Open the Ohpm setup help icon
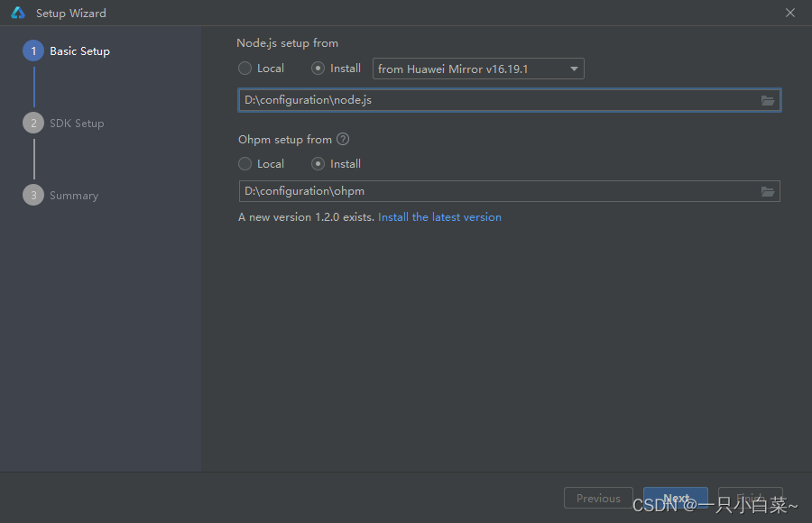The height and width of the screenshot is (523, 812). coord(343,139)
